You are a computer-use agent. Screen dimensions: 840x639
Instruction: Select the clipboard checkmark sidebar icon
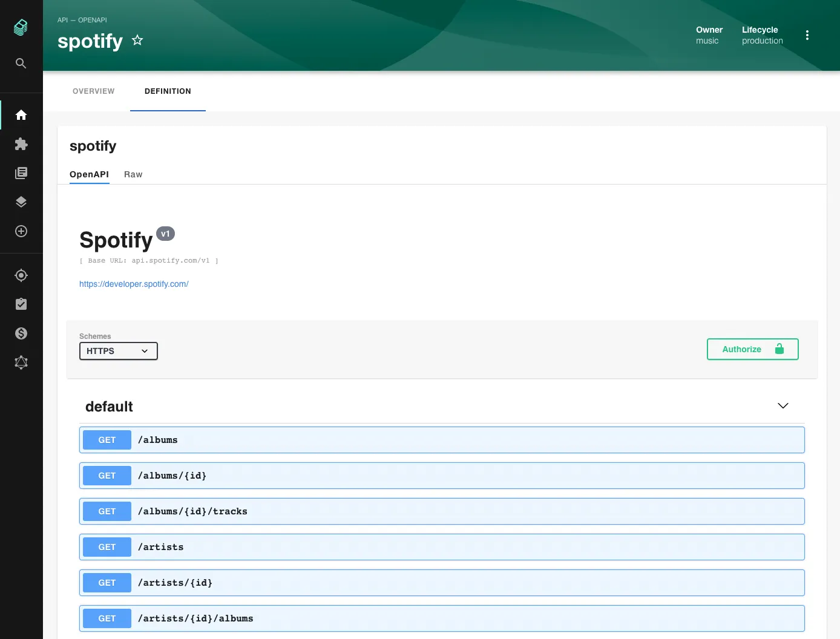point(21,304)
